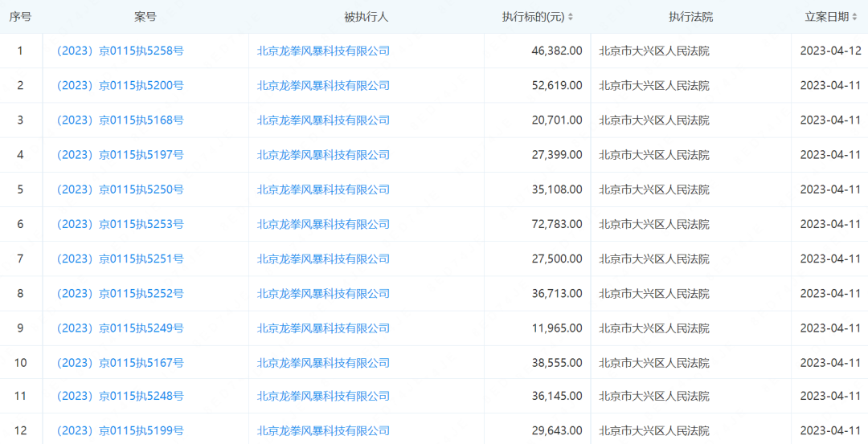Open 北京龙拳风暴科技有限公司 link in row 6

(323, 225)
